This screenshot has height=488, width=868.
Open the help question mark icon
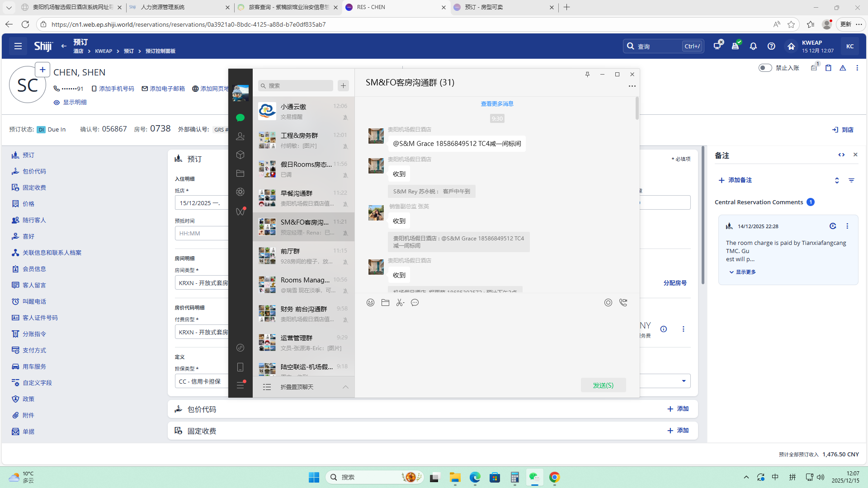tap(771, 46)
